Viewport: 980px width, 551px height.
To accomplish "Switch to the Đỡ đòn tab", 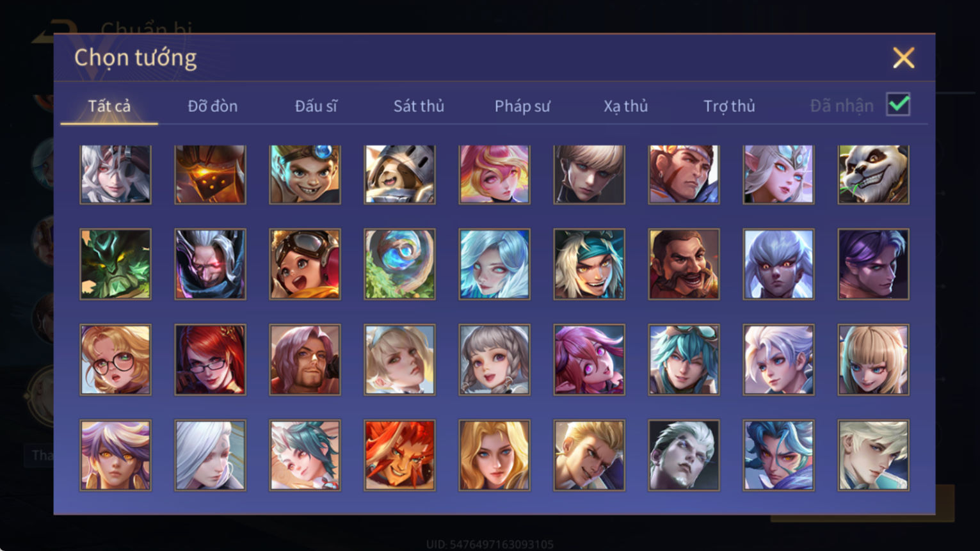I will 213,106.
